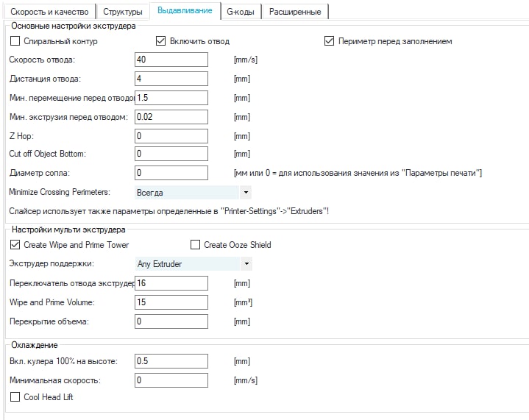Toggle Периметр перед заполнением checkbox
Image resolution: width=529 pixels, height=420 pixels.
click(329, 41)
